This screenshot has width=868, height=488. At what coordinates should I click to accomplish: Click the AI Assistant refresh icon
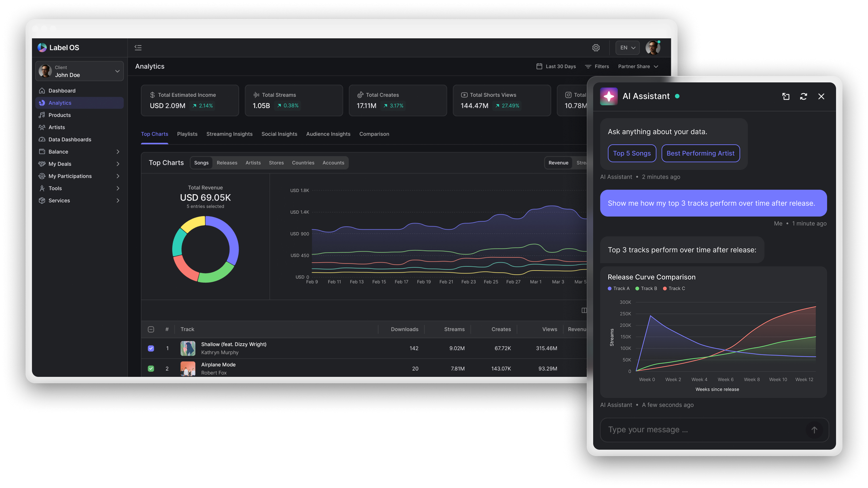pos(803,96)
